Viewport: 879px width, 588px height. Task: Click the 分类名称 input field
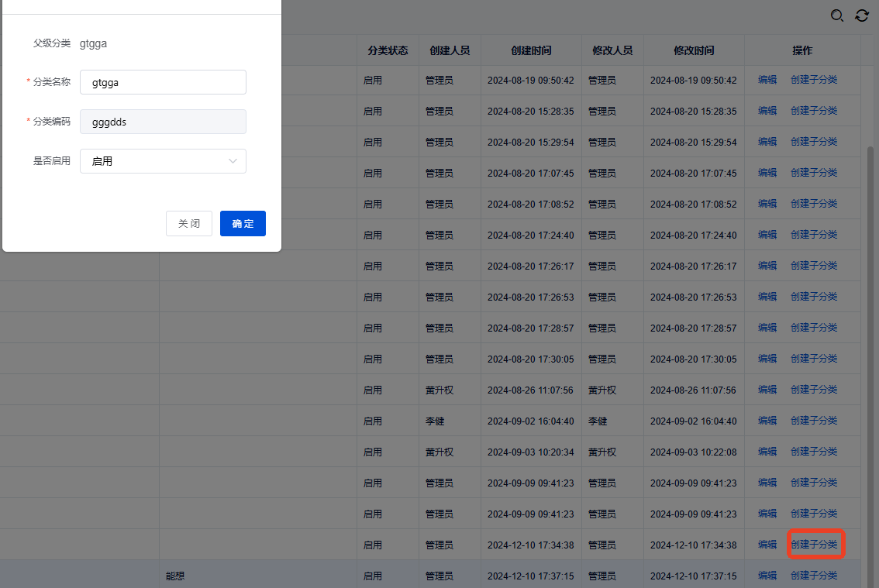tap(163, 82)
